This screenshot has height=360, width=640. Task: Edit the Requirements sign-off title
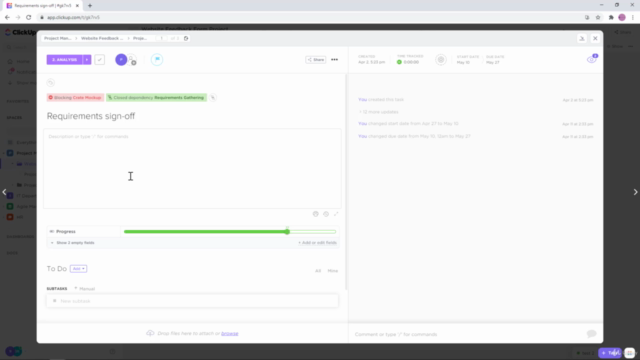pyautogui.click(x=91, y=116)
